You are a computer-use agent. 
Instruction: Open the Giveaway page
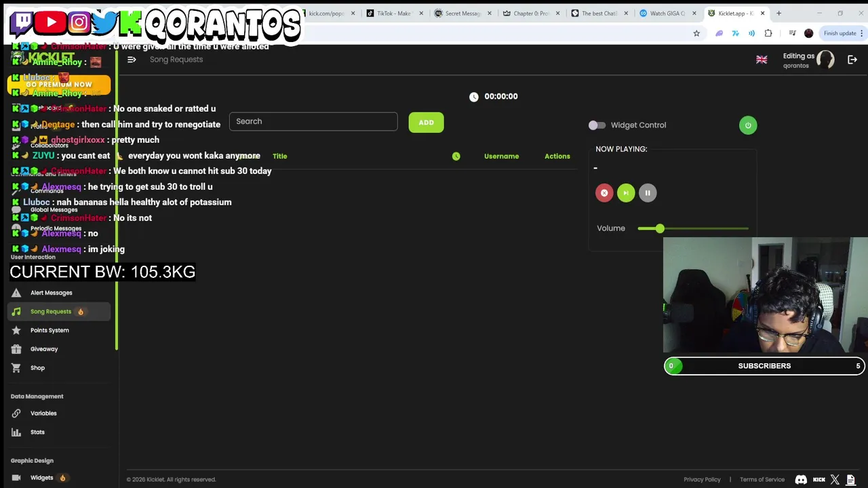[x=44, y=349]
